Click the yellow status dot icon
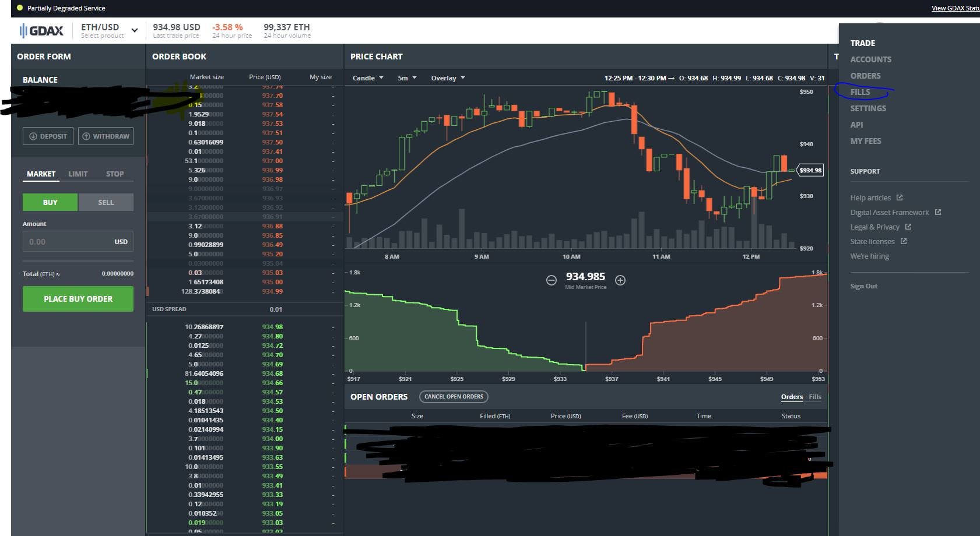The width and height of the screenshot is (980, 536). coord(19,8)
